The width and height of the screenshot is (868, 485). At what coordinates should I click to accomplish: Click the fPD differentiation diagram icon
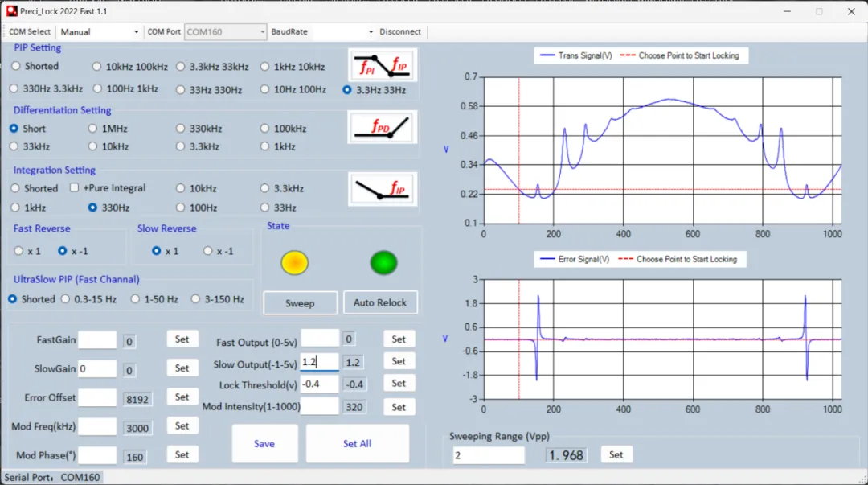coord(383,127)
